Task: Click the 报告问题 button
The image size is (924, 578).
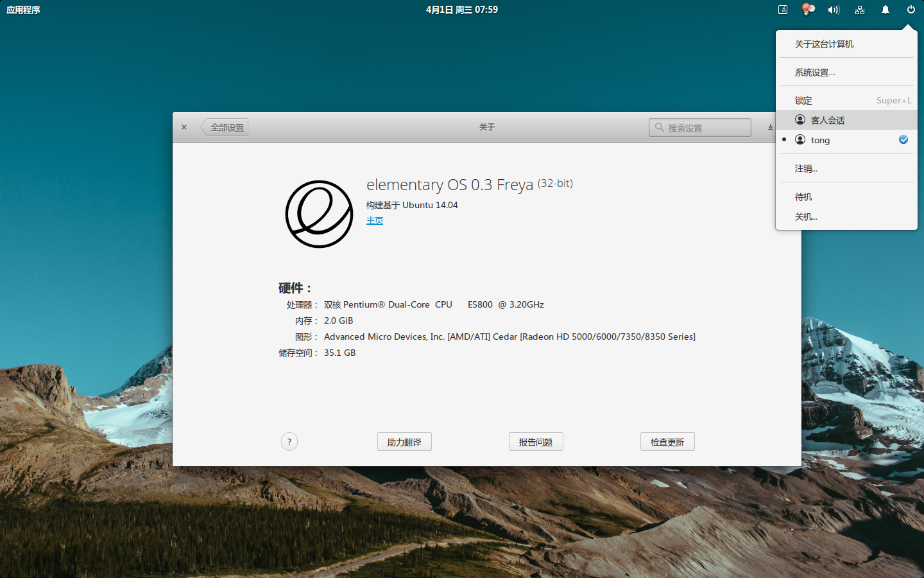Action: pyautogui.click(x=536, y=442)
